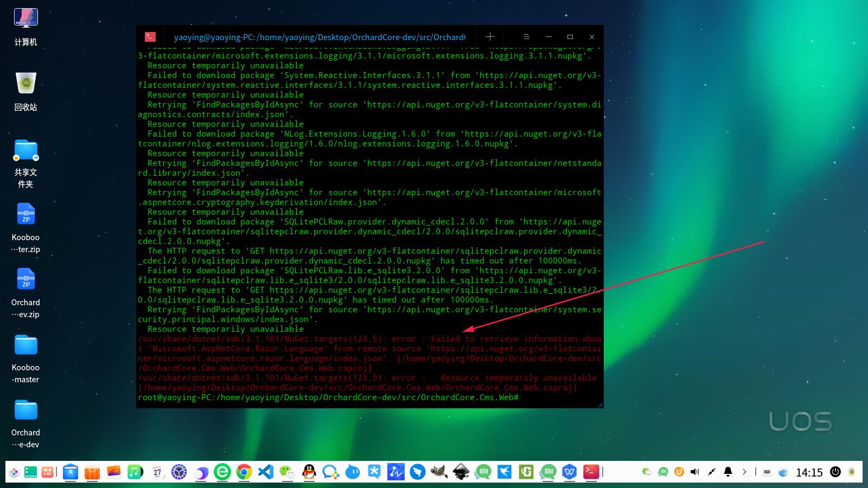Select the Orchard…e-dev folder
Viewport: 868px width, 488px height.
(x=25, y=423)
